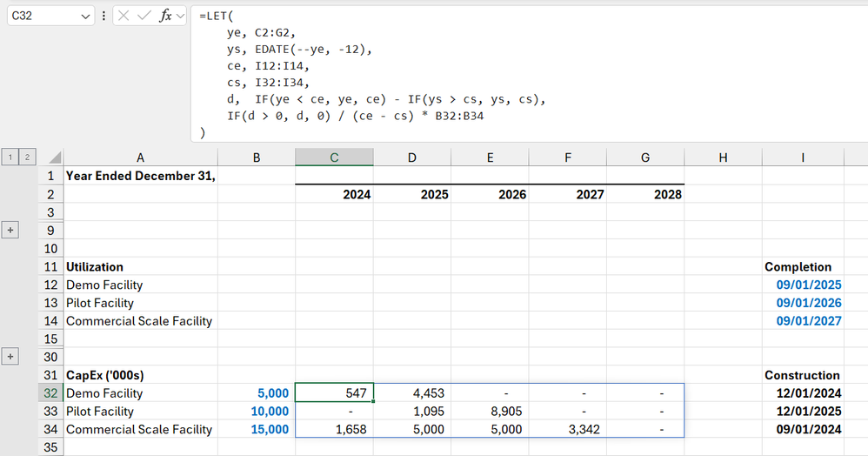Select the 2025 year header cell
This screenshot has width=868, height=456.
[412, 194]
